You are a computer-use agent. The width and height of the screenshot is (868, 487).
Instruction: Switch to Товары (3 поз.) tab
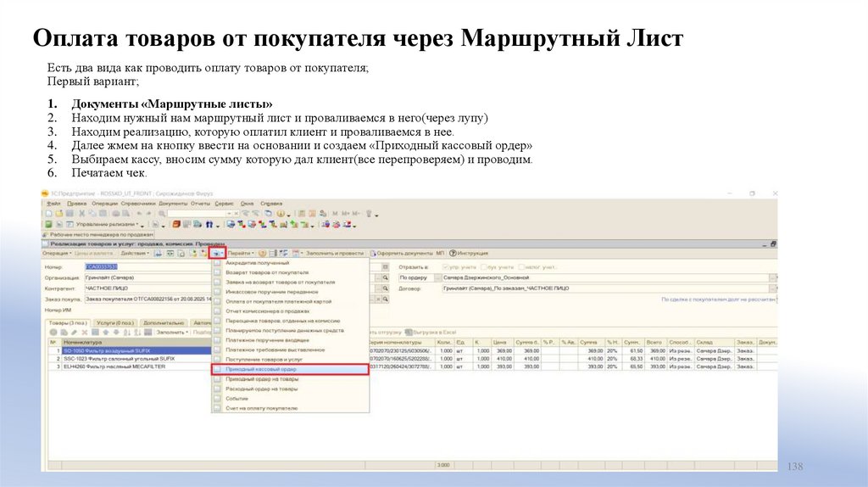pos(68,322)
